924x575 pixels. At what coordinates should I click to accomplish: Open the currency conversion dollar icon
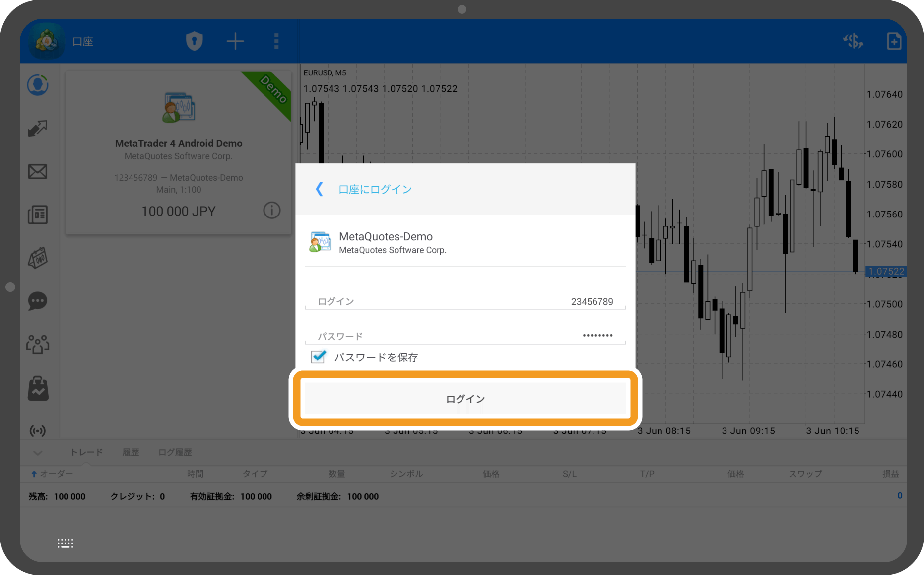coord(853,41)
